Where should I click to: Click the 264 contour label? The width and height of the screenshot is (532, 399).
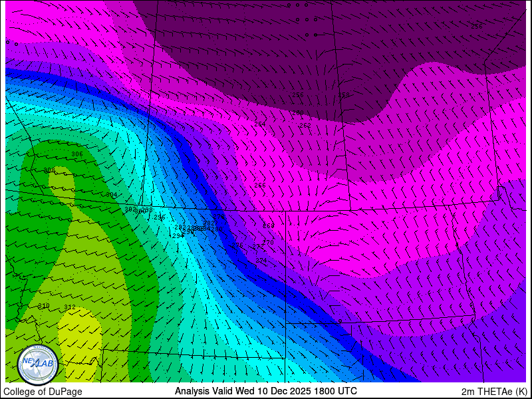260,124
